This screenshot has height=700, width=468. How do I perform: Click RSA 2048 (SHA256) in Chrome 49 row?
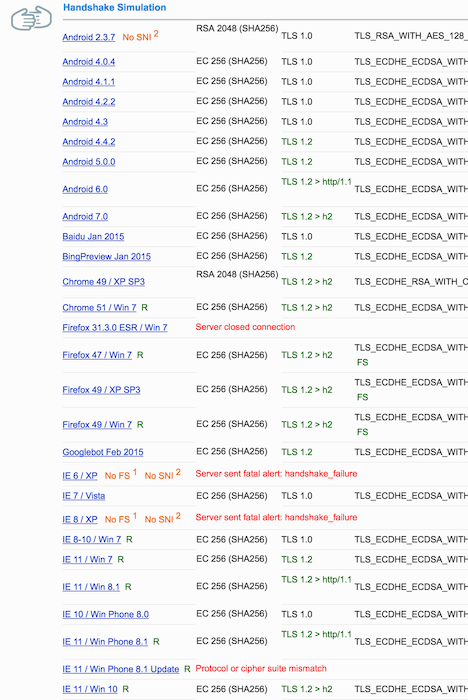pyautogui.click(x=237, y=275)
